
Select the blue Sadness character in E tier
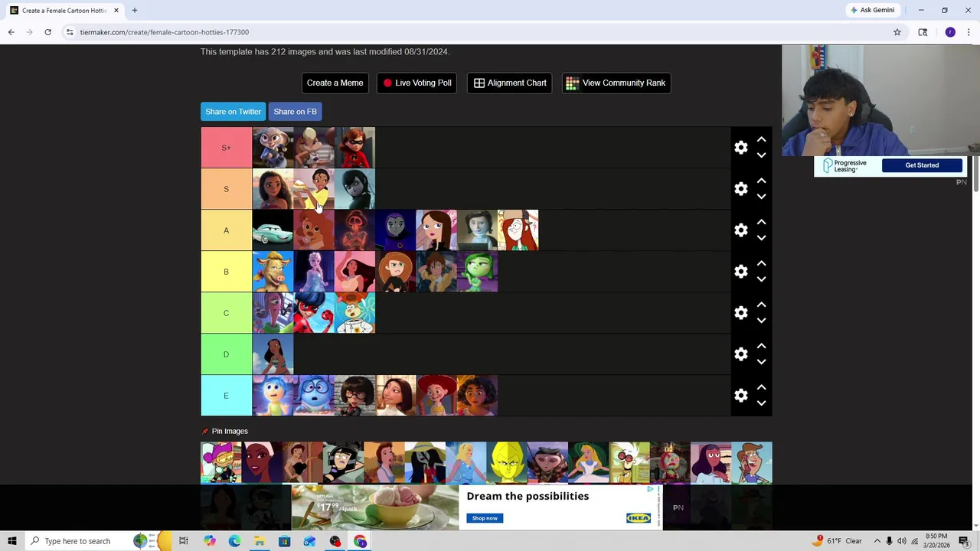click(x=314, y=396)
